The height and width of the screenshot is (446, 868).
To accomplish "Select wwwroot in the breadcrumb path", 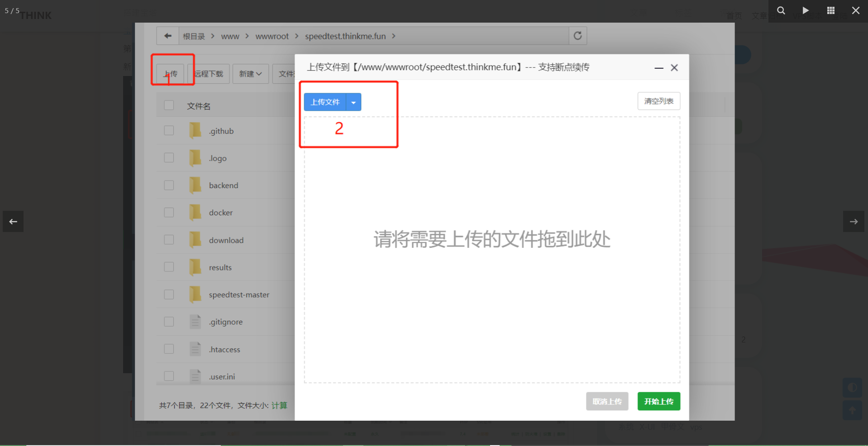I will (272, 36).
